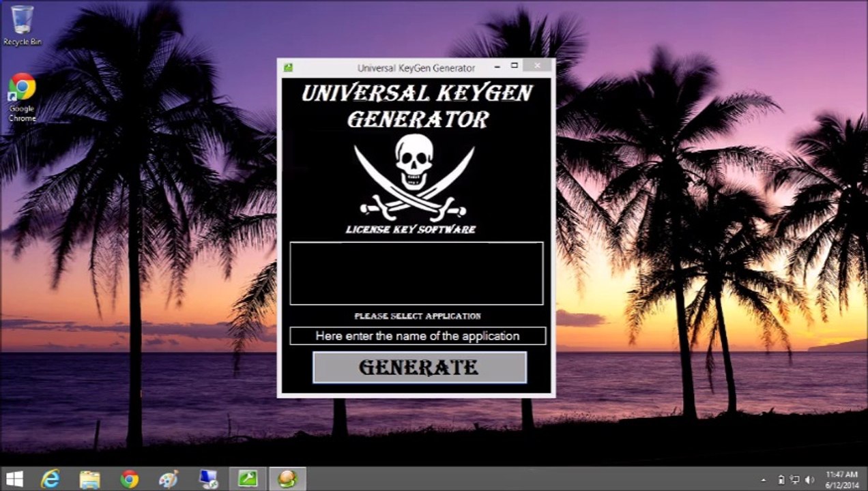The height and width of the screenshot is (491, 868).
Task: Click inside the empty license key output box
Action: [x=416, y=273]
